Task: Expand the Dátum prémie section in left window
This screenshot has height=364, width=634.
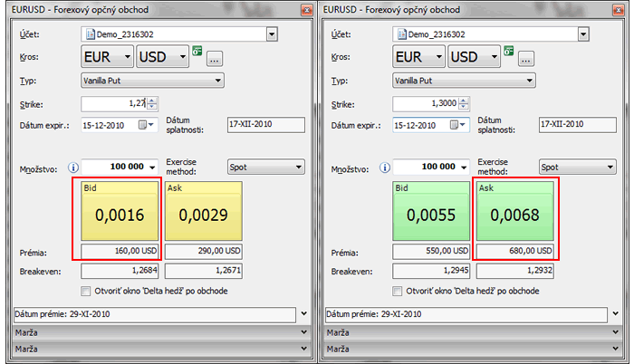Action: pos(304,313)
